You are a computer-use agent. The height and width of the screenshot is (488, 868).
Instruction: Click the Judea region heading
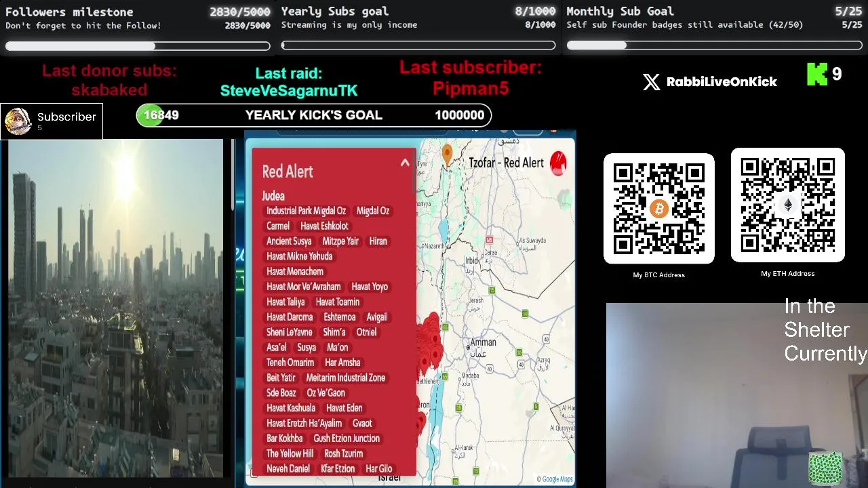(x=273, y=196)
